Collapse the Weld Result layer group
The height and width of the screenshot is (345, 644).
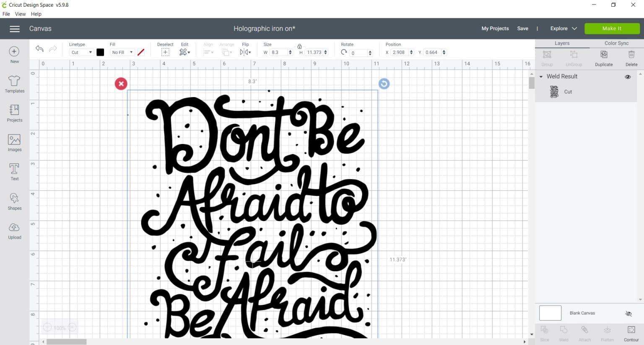[541, 77]
